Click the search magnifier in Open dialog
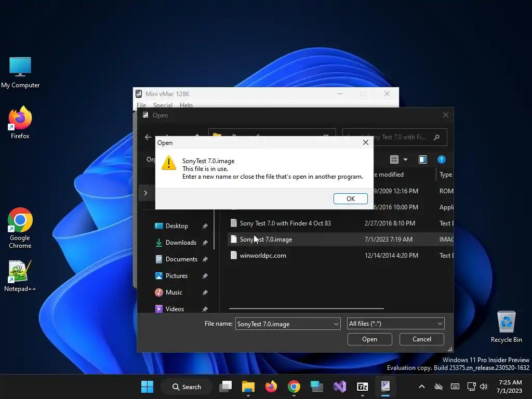Viewport: 532px width, 399px height. (x=436, y=137)
